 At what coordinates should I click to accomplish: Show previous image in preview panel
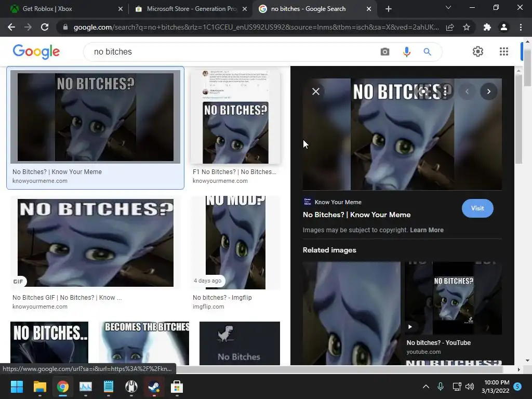pos(467,91)
